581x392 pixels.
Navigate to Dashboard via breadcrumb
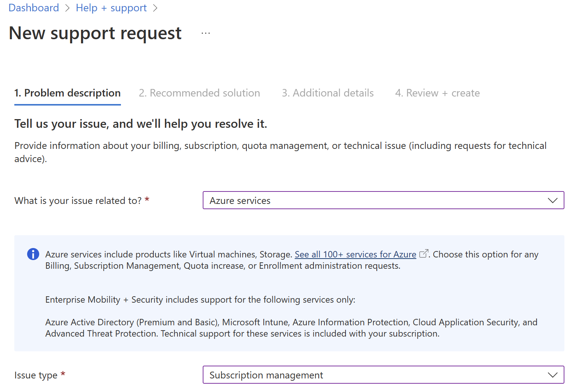click(34, 8)
